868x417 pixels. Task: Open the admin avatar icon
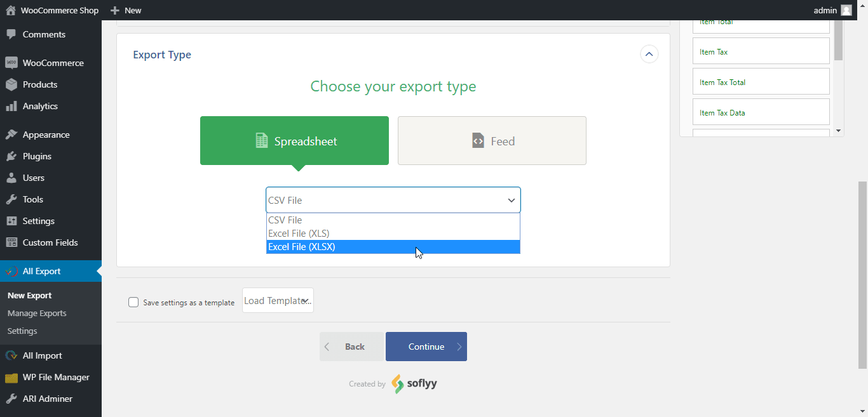click(x=846, y=10)
